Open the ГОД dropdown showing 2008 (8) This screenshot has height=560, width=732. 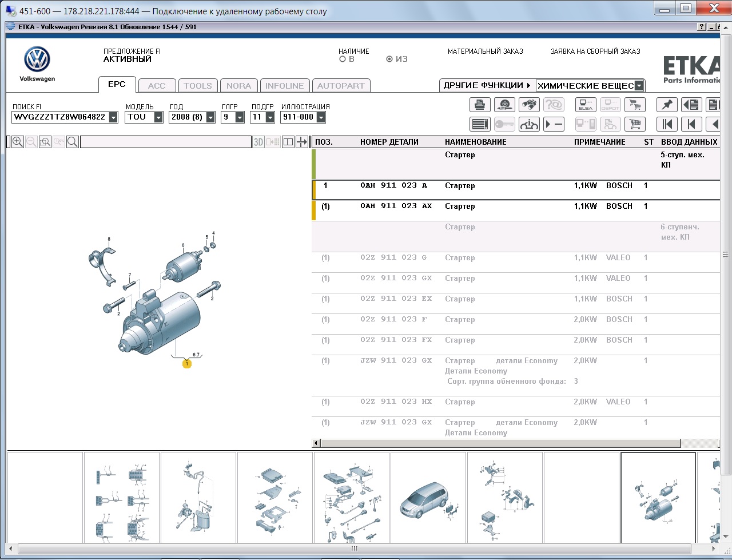click(210, 117)
